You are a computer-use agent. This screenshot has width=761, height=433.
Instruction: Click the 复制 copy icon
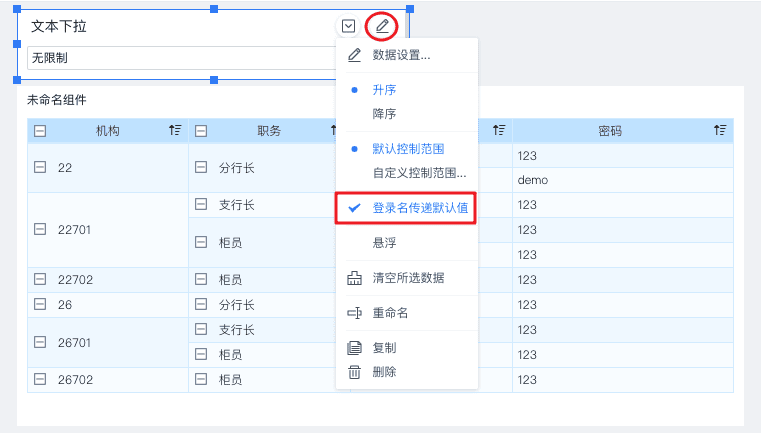pos(354,348)
